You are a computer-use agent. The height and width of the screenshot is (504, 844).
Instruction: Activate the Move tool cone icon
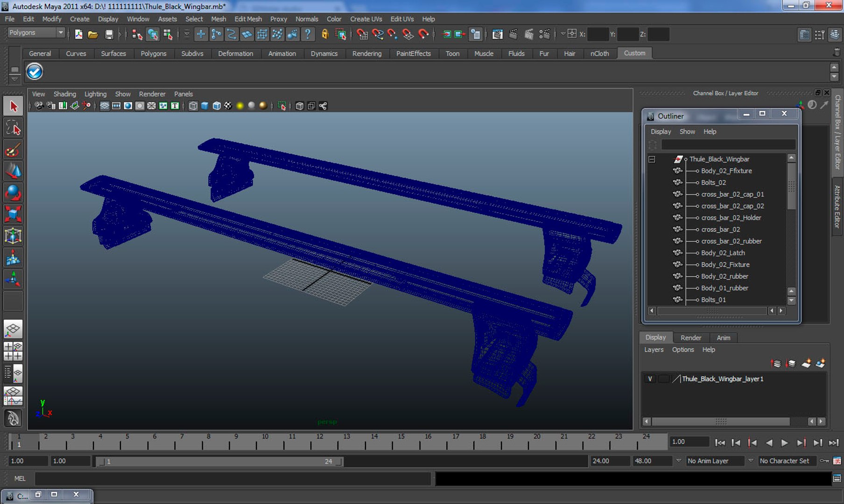click(13, 171)
